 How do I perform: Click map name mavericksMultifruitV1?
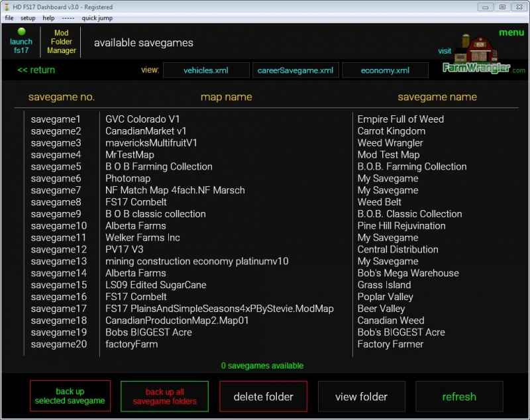151,143
